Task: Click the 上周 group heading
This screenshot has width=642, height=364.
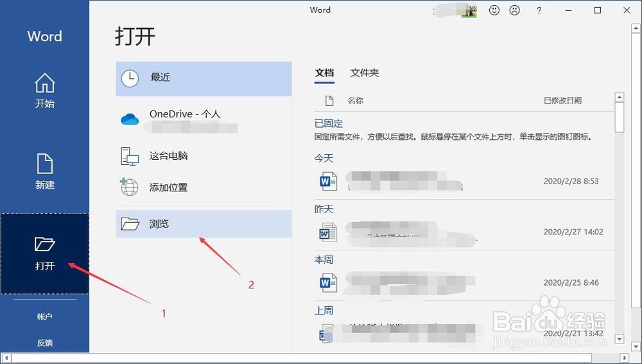Action: [324, 311]
